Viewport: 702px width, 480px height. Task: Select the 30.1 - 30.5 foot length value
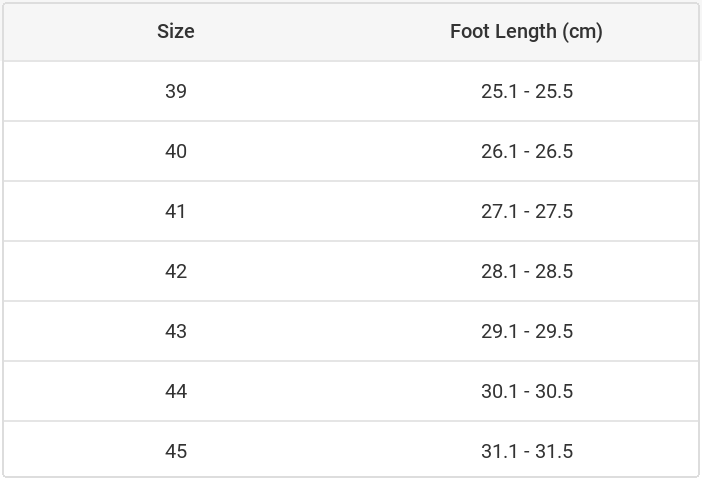(x=526, y=391)
